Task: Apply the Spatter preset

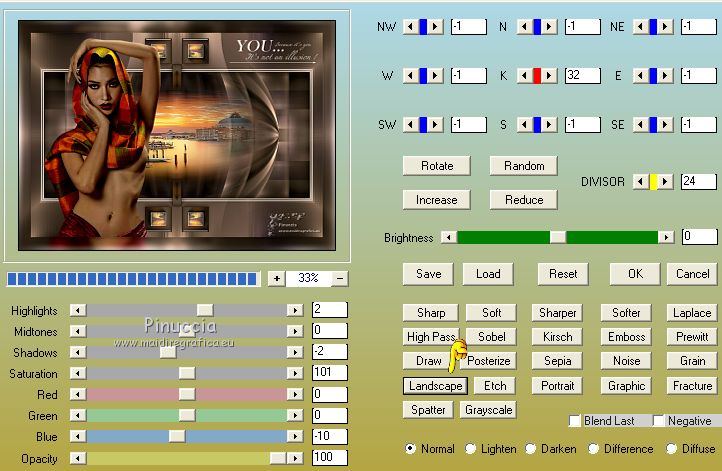Action: [428, 410]
